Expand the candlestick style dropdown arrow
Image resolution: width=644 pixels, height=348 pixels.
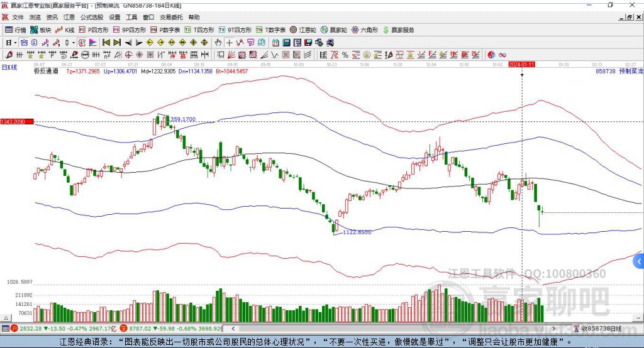click(x=74, y=43)
